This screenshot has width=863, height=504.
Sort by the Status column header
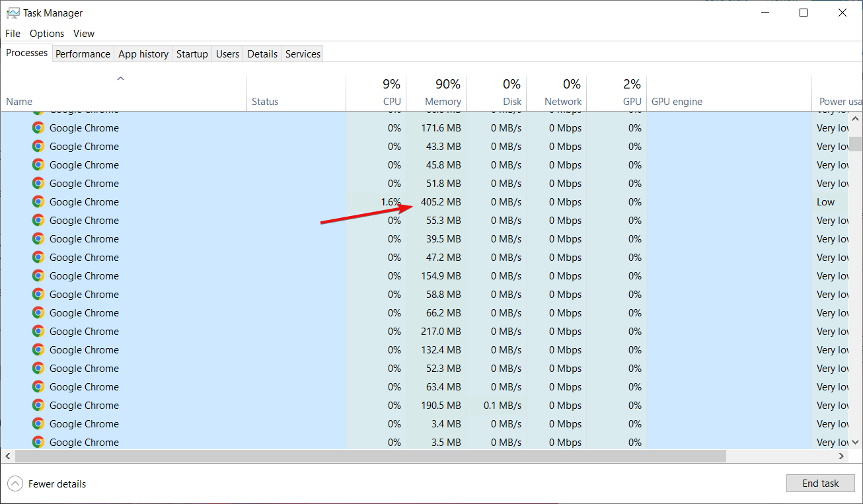pos(296,93)
